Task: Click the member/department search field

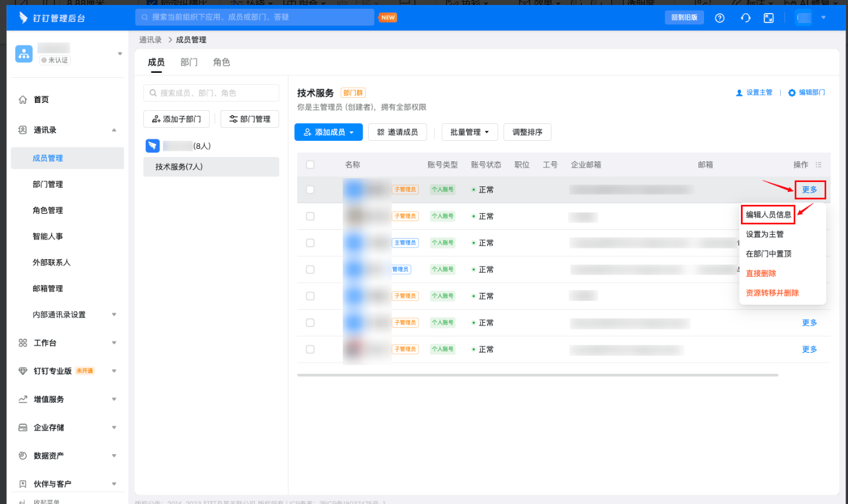Action: [211, 93]
